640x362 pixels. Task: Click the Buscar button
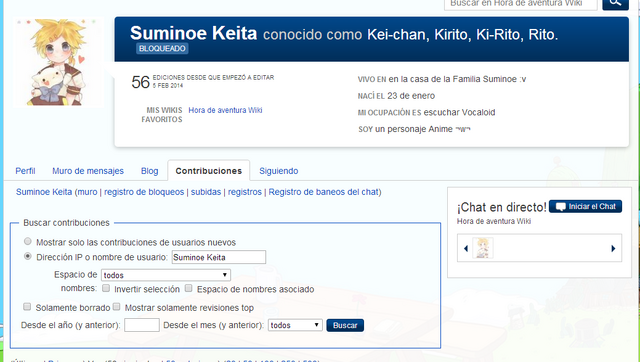345,325
